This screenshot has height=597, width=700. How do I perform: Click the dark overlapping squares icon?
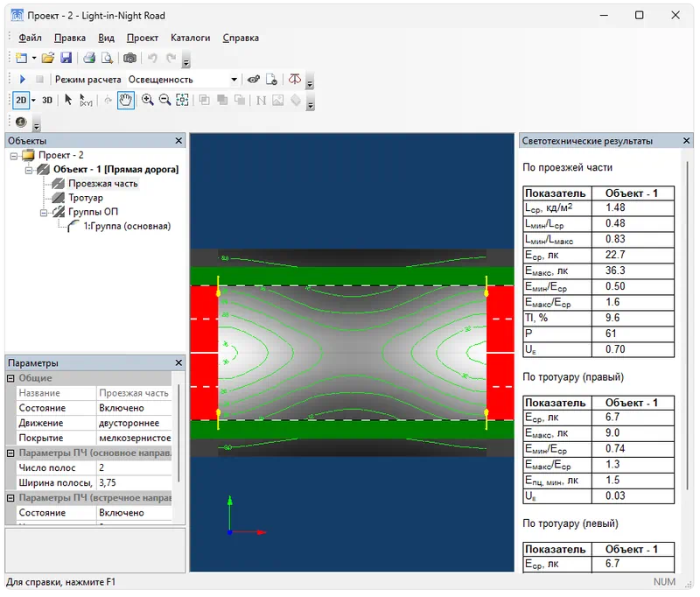click(x=222, y=100)
